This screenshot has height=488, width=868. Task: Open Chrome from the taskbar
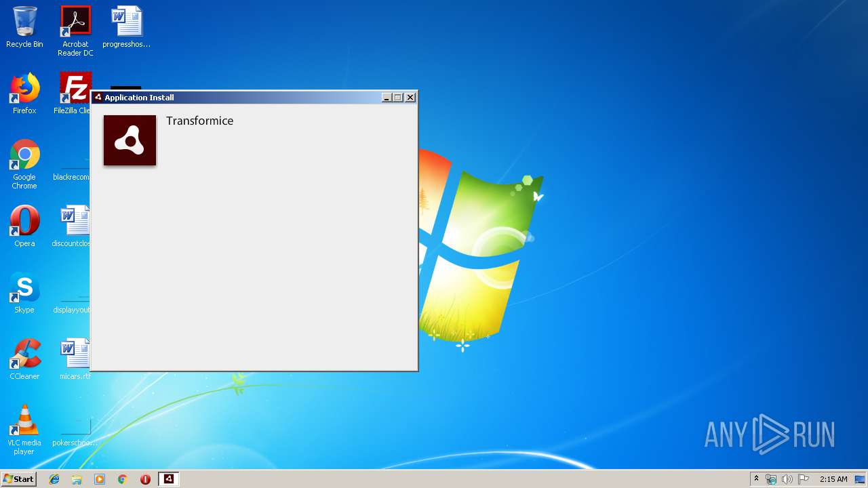(122, 479)
